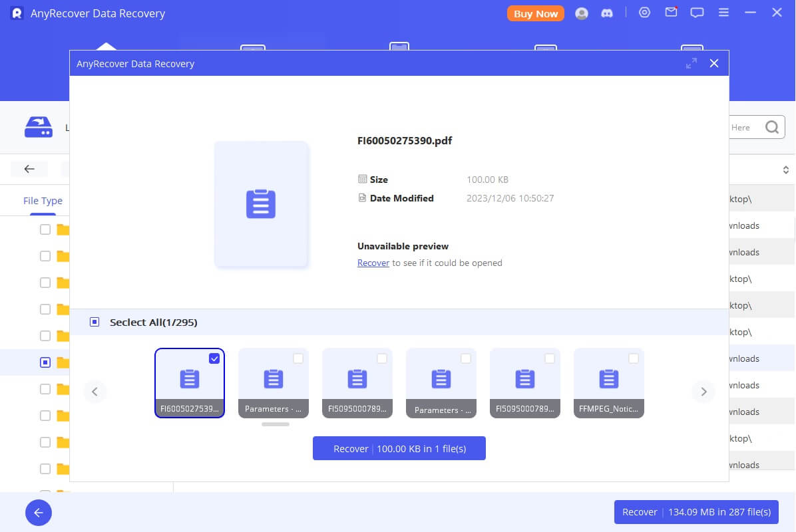The image size is (796, 532).
Task: Switch to the File Type tab
Action: [42, 200]
